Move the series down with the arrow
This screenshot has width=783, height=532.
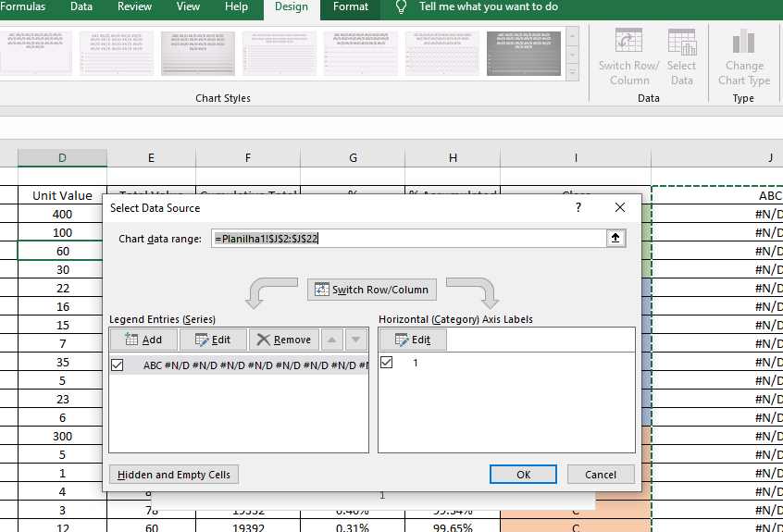click(x=355, y=340)
